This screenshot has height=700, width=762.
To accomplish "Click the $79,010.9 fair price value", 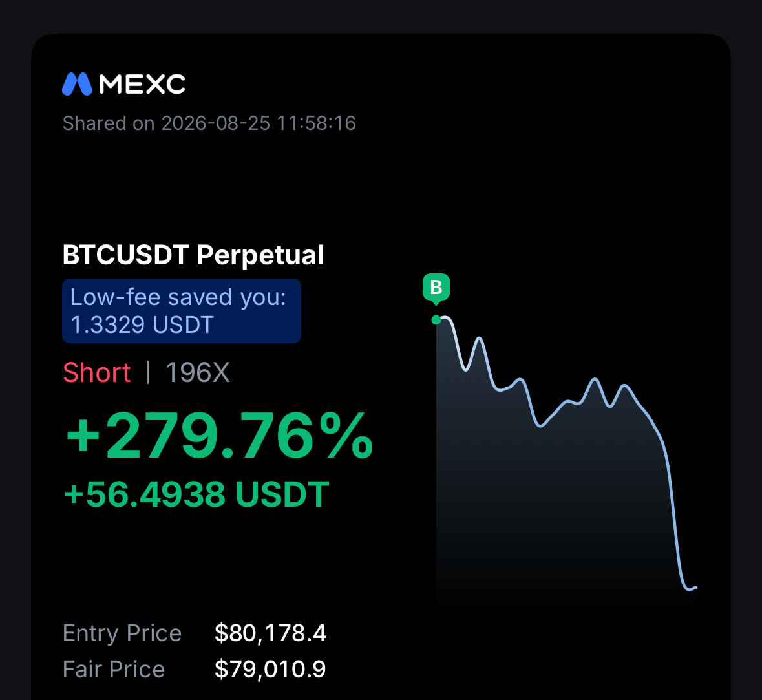I will click(270, 669).
